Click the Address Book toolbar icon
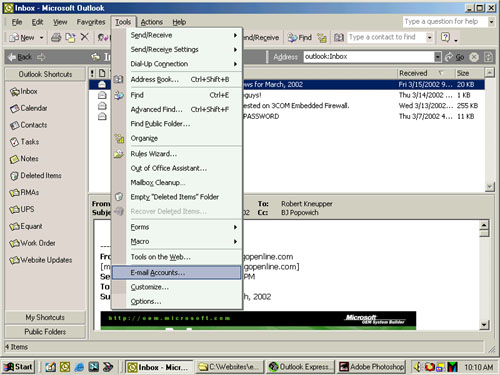This screenshot has width=500, height=375. 339,37
